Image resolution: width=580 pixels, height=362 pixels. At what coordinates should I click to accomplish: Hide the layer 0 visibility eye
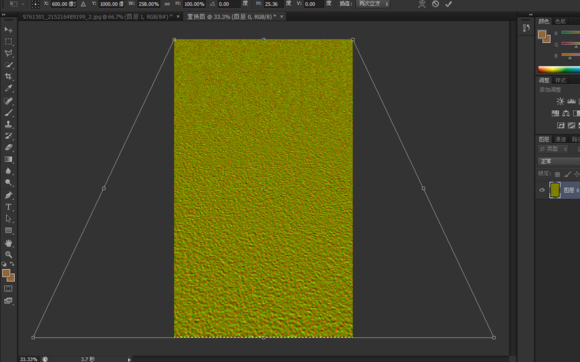pos(542,190)
